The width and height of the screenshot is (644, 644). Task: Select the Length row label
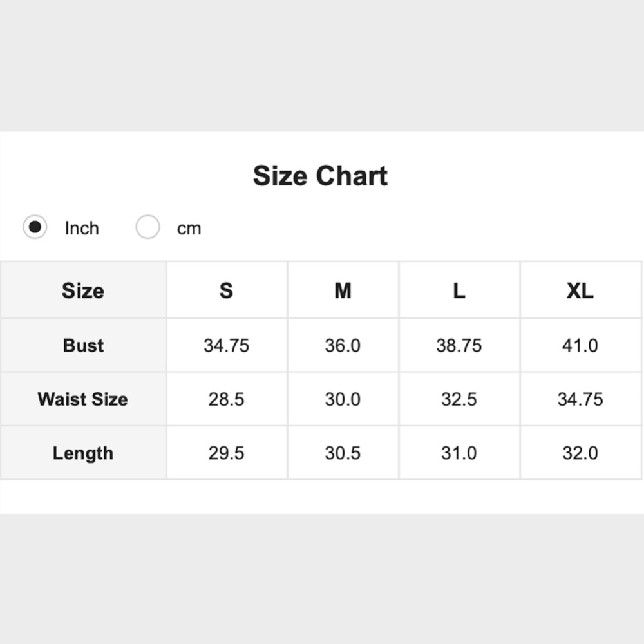click(x=83, y=453)
